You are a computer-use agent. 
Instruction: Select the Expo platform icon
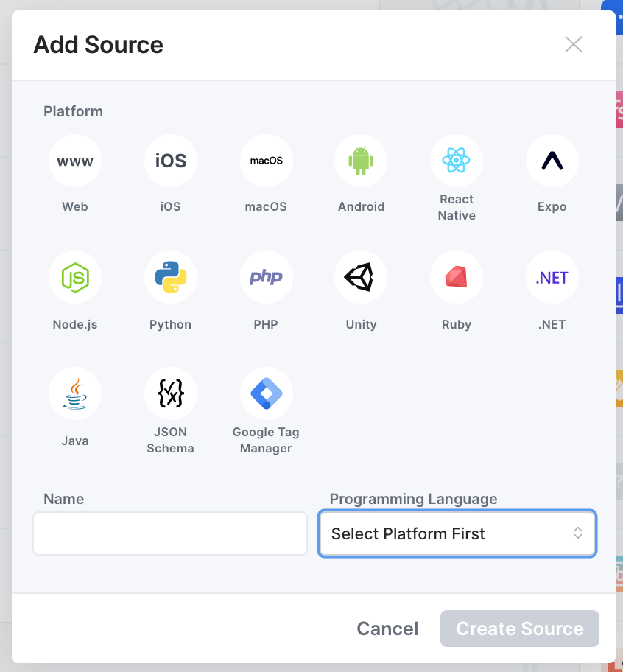coord(552,161)
